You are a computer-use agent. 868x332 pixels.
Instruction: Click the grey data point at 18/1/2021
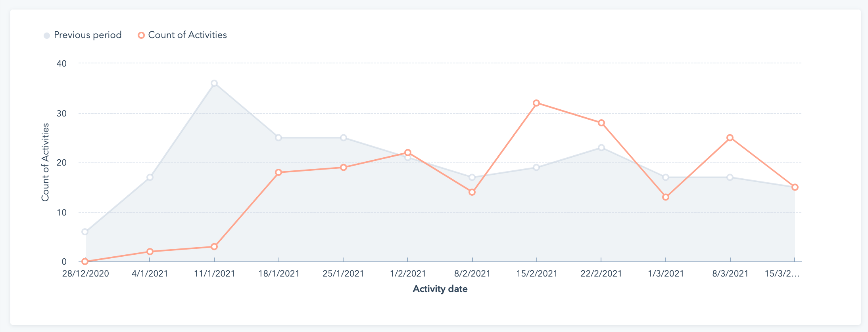coord(278,138)
